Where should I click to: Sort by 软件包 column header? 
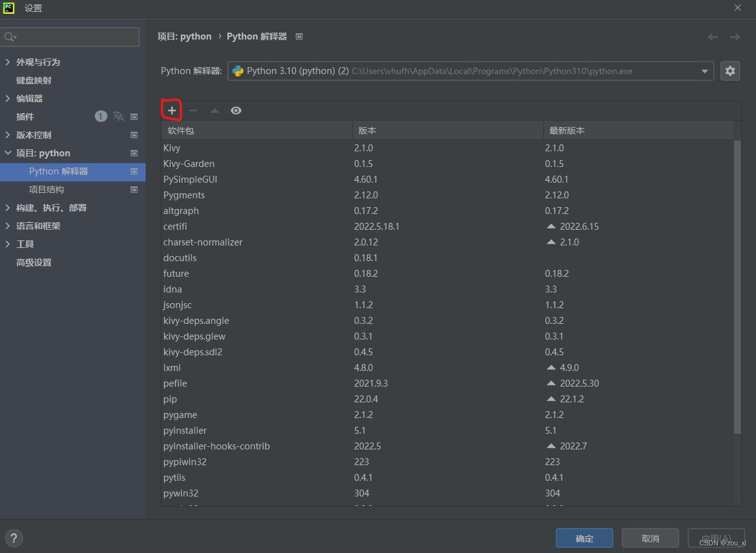click(257, 131)
